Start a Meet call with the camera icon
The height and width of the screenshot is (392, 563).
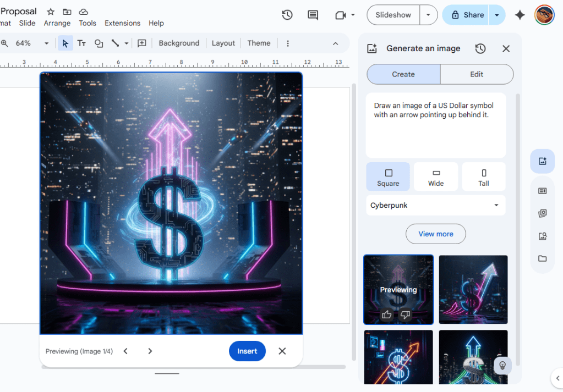click(340, 15)
